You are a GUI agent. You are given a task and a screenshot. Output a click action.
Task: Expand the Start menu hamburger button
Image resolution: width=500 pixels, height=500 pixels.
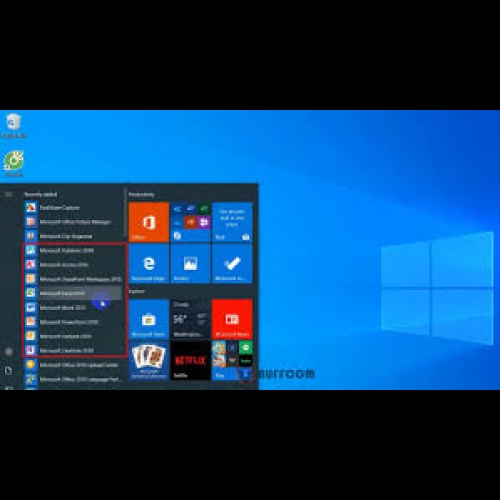(x=9, y=194)
